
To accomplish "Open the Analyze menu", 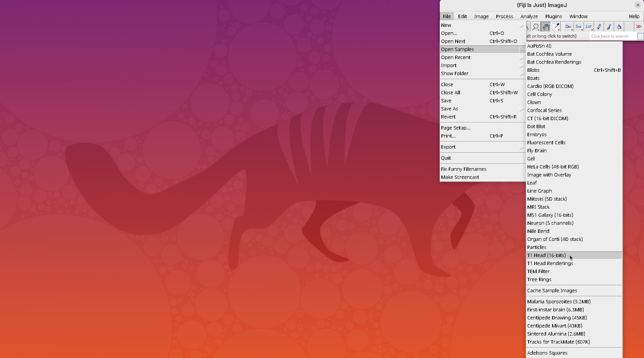I will point(529,16).
